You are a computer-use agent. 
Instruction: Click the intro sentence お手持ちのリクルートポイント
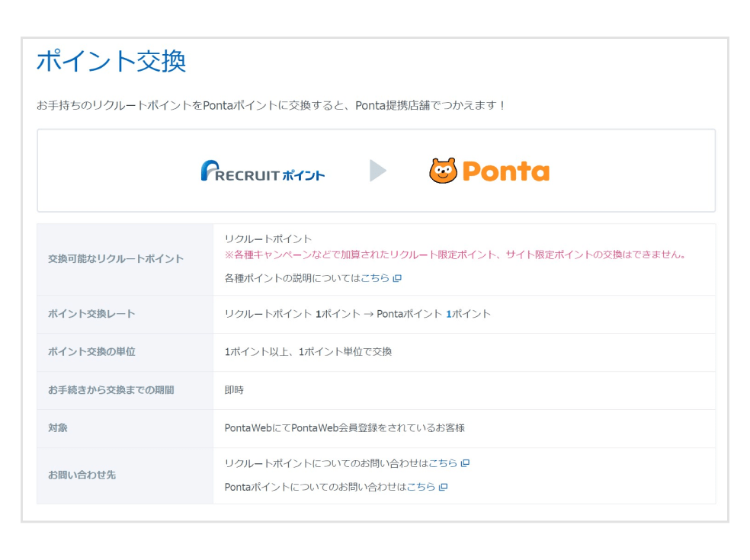[x=271, y=105]
